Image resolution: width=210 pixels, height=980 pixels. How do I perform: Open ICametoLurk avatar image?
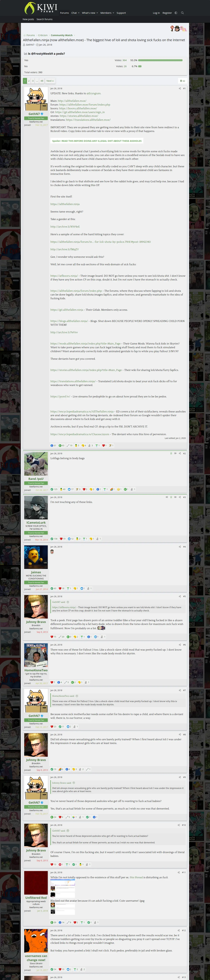(36, 507)
